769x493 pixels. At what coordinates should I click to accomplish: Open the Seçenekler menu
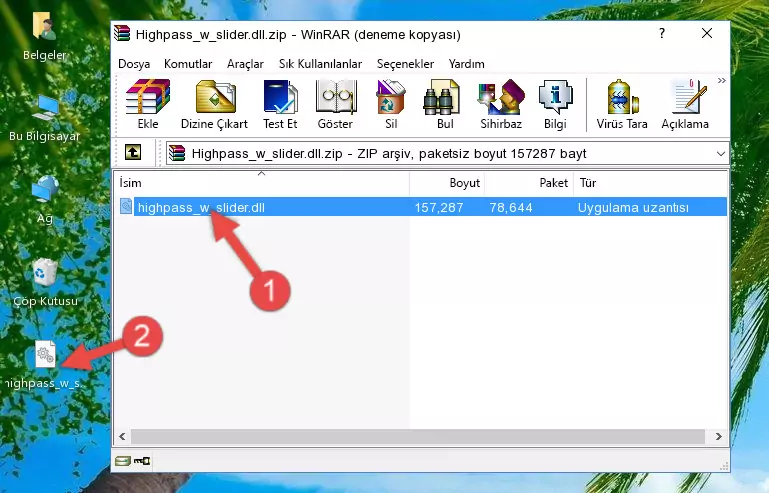click(405, 64)
